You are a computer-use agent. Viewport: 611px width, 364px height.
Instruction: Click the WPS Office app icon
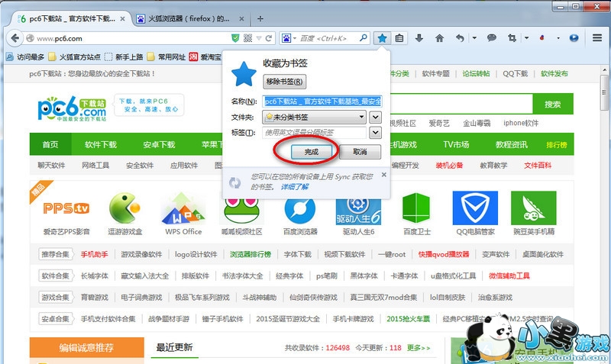(x=183, y=208)
